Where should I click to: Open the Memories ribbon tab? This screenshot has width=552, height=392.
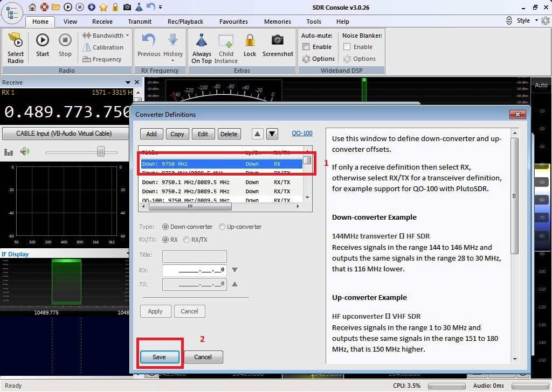point(277,22)
